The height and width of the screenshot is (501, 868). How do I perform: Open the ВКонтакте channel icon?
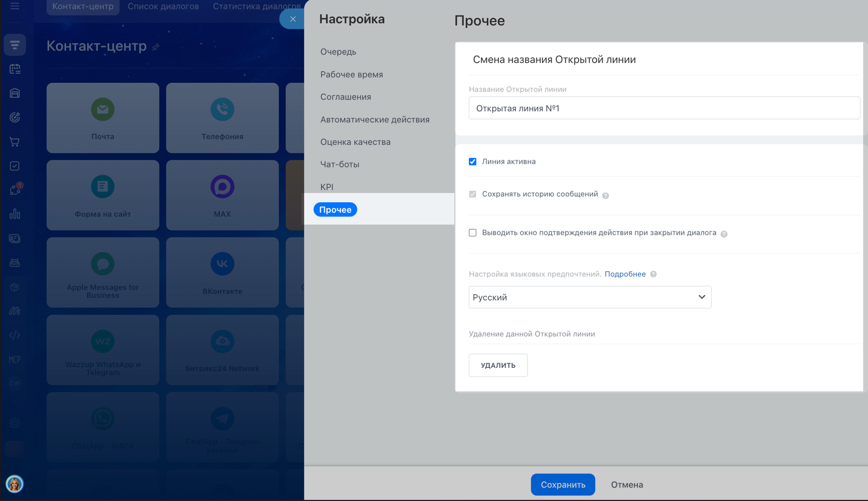(x=222, y=264)
